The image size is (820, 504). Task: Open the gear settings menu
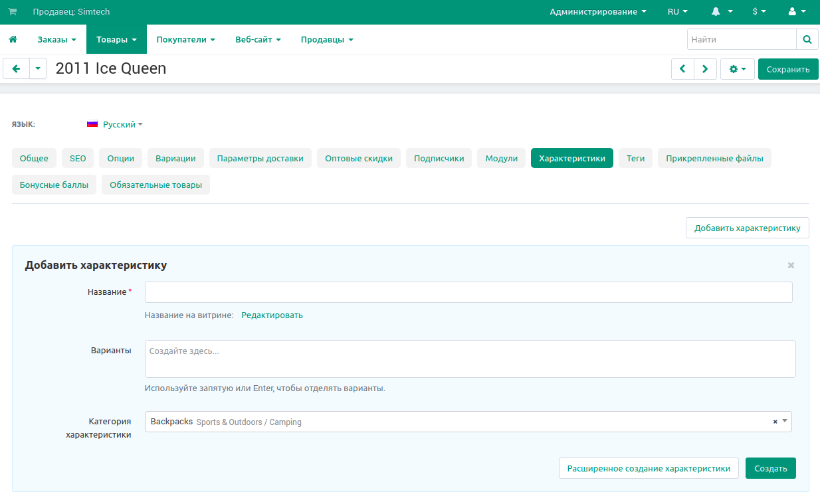pos(737,69)
